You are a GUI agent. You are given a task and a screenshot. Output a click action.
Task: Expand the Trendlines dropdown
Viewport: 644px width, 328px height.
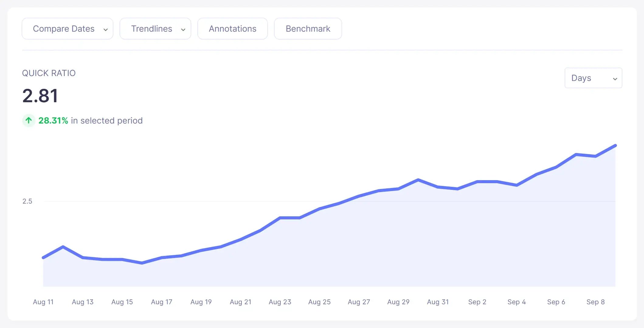pyautogui.click(x=155, y=29)
